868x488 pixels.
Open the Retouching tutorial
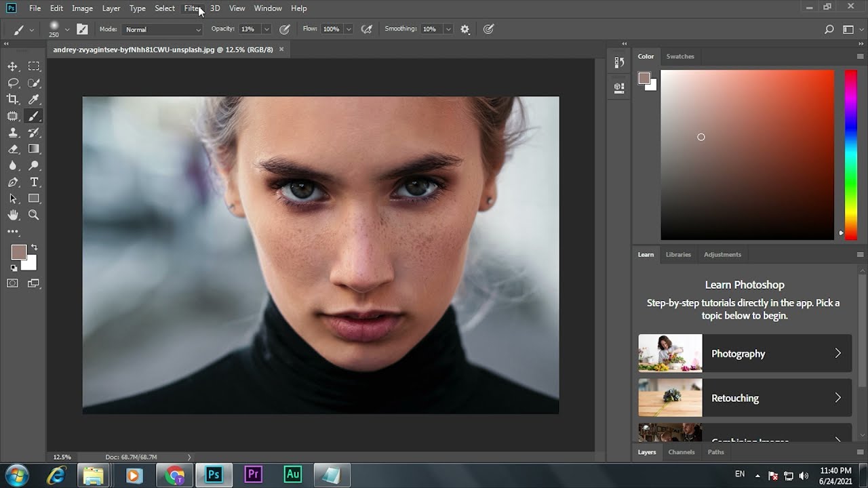pyautogui.click(x=745, y=398)
